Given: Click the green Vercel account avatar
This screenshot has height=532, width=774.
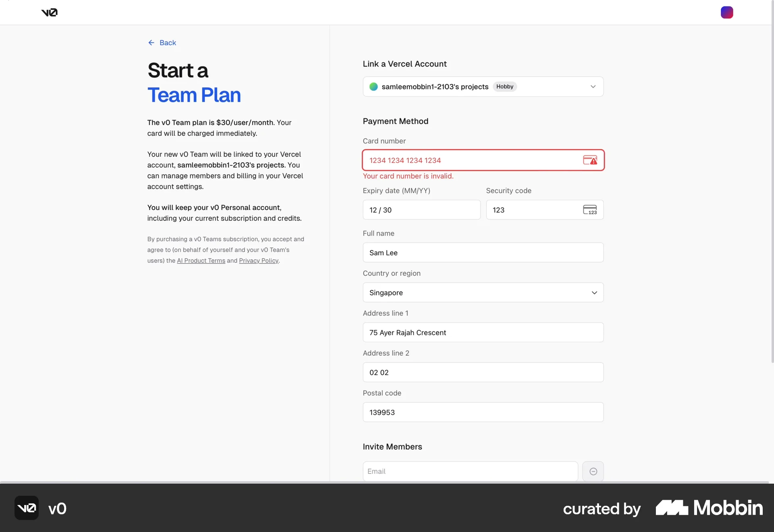Looking at the screenshot, I should click(x=374, y=87).
